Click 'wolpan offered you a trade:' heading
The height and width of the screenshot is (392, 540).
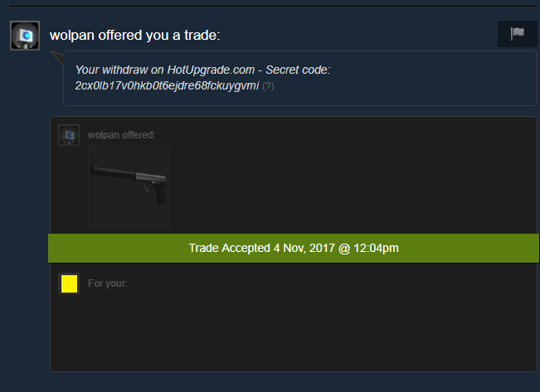[x=134, y=35]
